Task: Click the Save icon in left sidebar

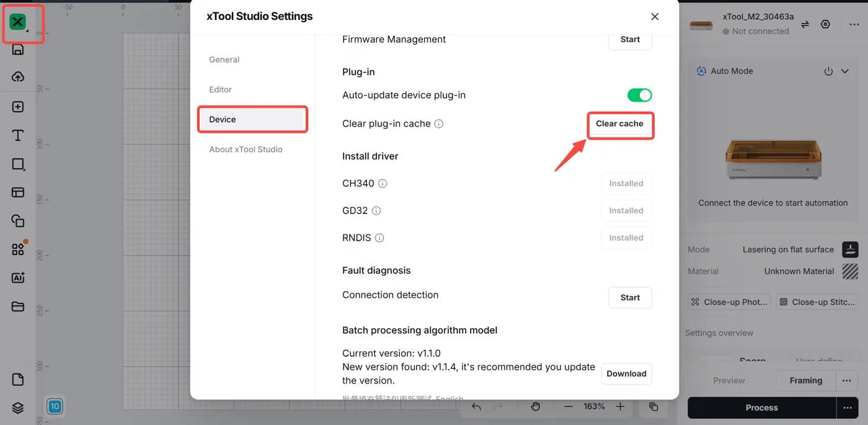Action: click(x=18, y=50)
